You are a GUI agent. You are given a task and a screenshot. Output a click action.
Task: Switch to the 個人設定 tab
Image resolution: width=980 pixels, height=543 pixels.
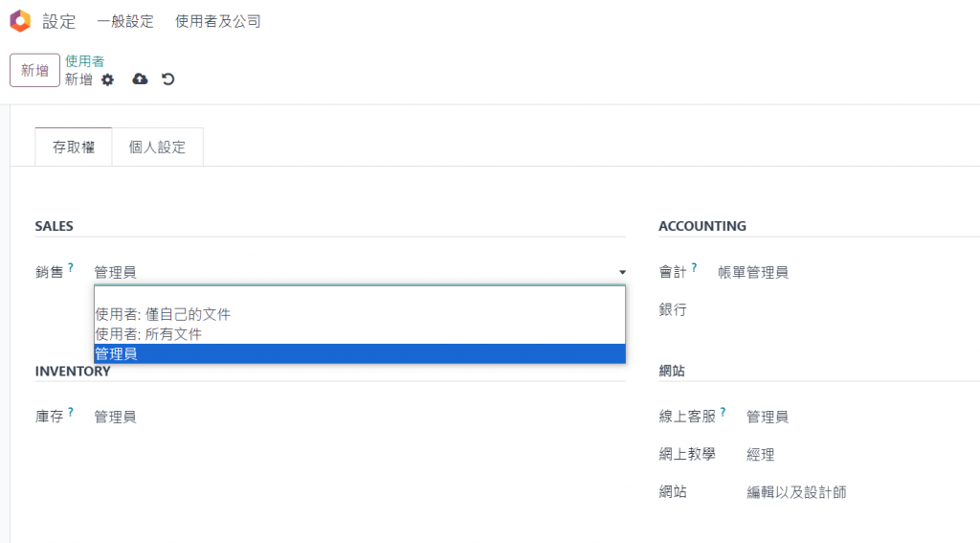pyautogui.click(x=158, y=147)
